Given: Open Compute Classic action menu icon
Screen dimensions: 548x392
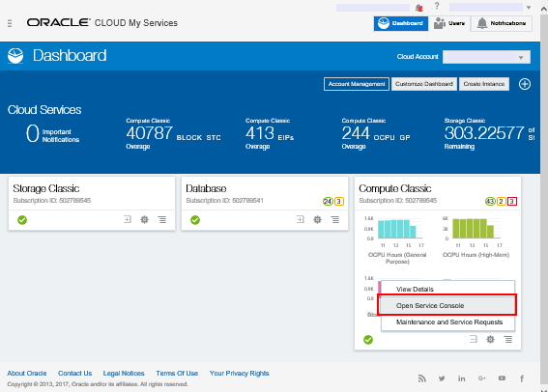Looking at the screenshot, I should [507, 339].
